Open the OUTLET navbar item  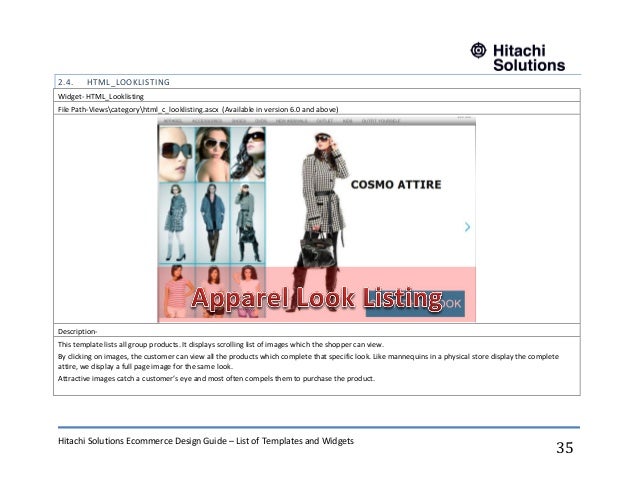point(324,121)
